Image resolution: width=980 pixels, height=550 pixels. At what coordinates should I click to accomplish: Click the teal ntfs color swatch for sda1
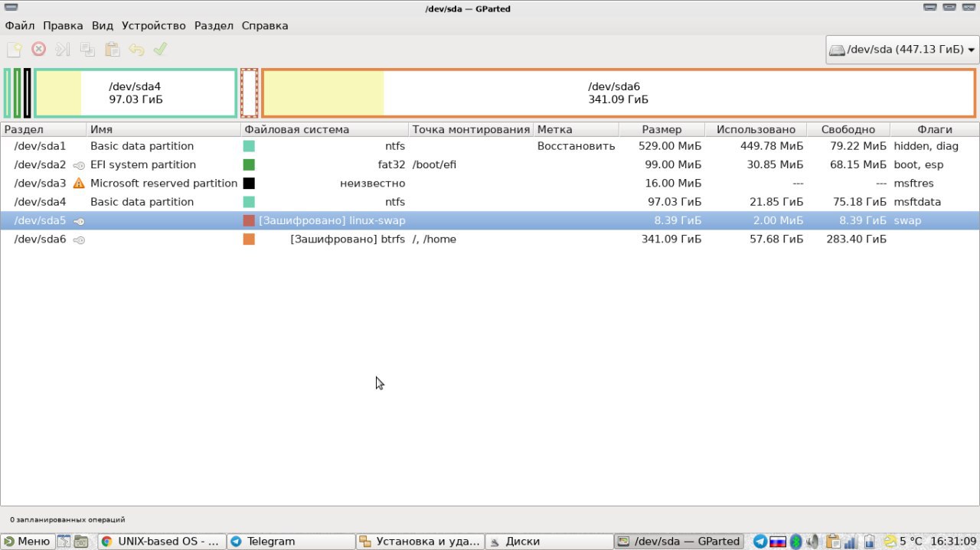point(249,146)
